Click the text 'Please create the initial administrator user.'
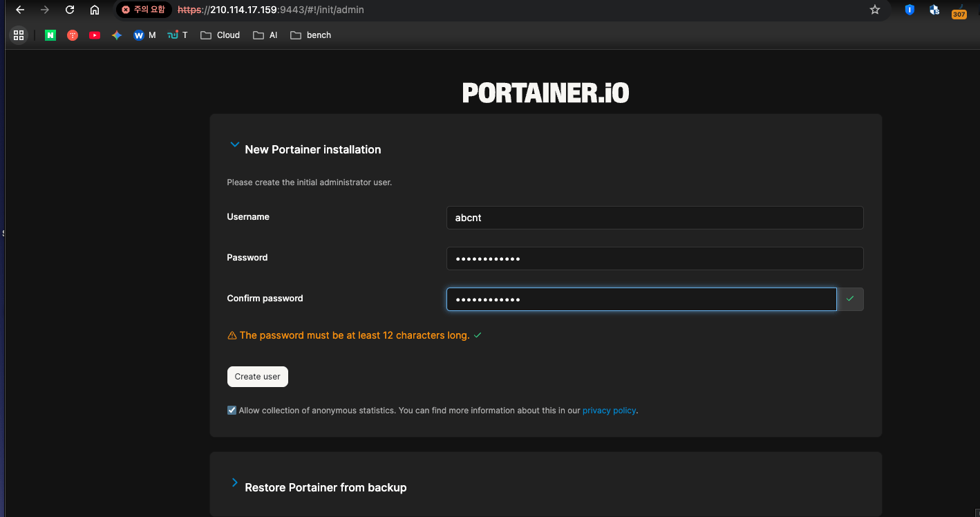 (310, 182)
